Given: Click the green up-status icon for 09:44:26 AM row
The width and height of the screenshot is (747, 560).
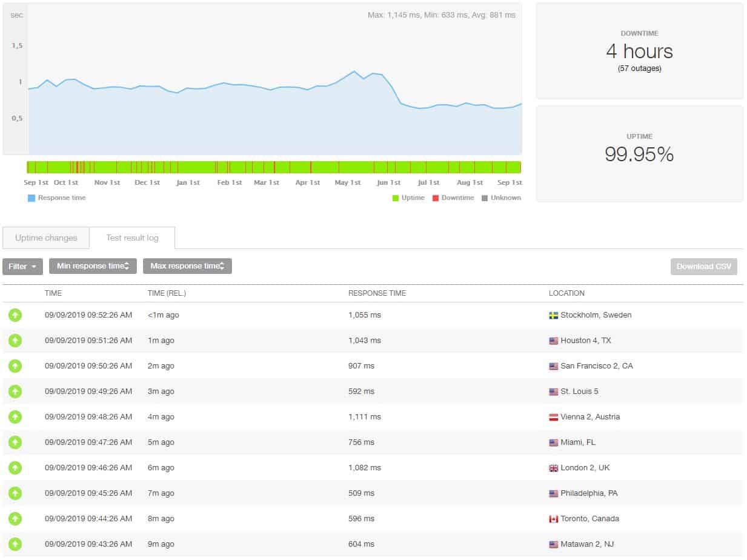Looking at the screenshot, I should pos(15,519).
